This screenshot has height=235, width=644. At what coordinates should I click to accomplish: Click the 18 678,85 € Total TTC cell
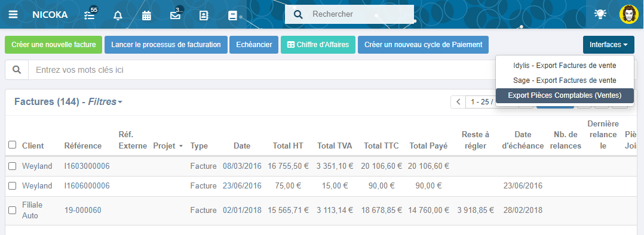pos(381,211)
